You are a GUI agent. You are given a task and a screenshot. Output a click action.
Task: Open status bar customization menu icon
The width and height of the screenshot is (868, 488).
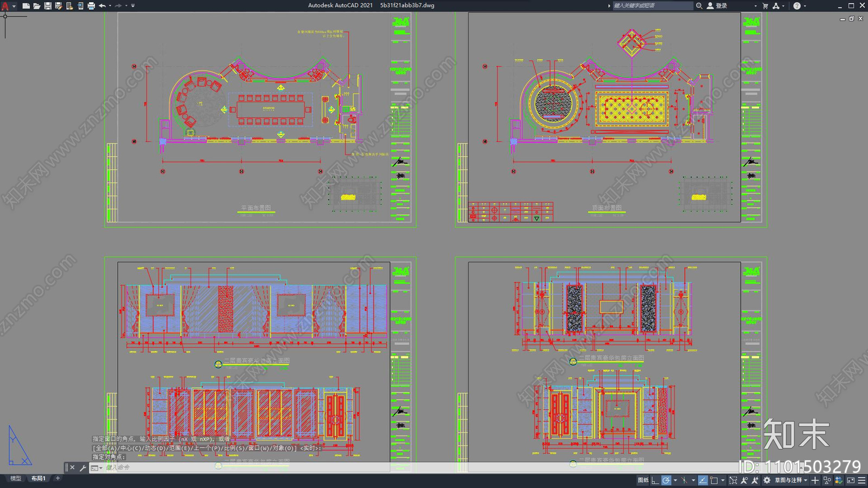861,480
